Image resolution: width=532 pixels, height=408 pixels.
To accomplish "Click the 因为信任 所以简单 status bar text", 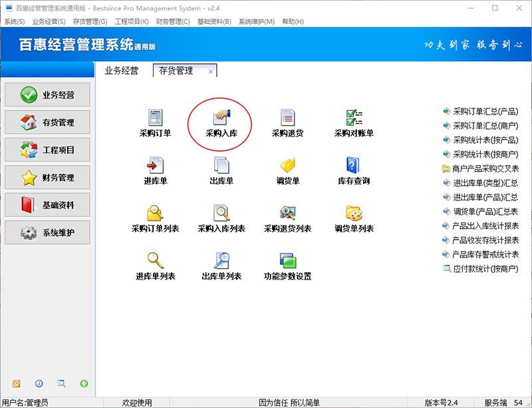I will (289, 403).
